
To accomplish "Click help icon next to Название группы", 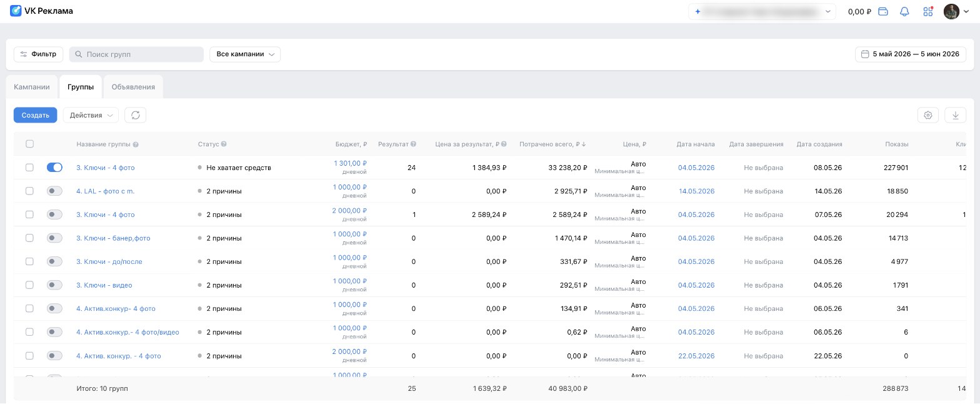I will (136, 144).
